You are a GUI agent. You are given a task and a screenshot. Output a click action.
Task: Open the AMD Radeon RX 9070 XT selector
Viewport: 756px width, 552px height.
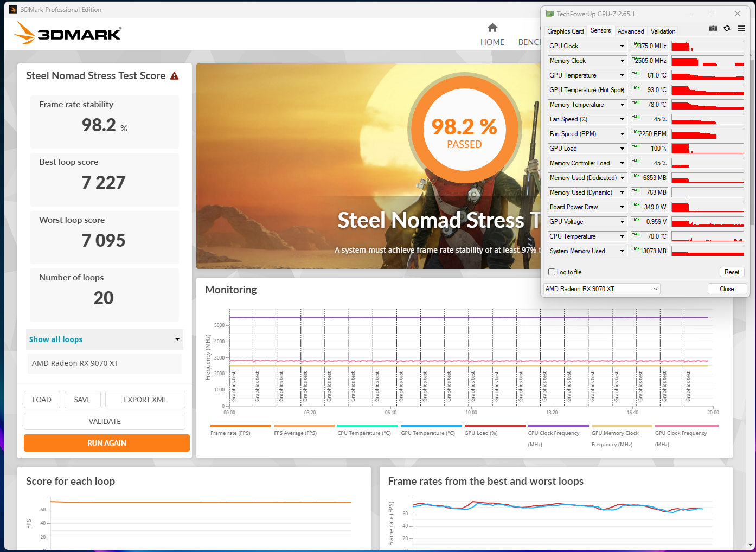(602, 289)
